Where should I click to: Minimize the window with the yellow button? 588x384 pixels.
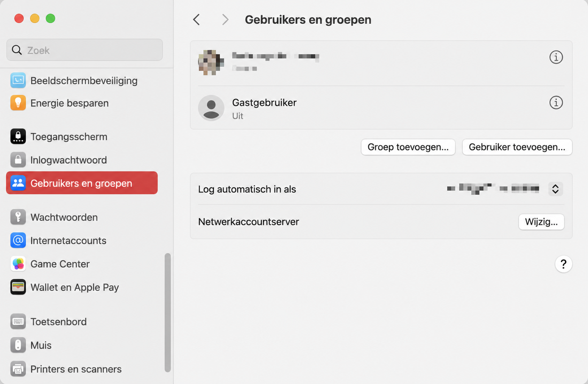(x=35, y=18)
